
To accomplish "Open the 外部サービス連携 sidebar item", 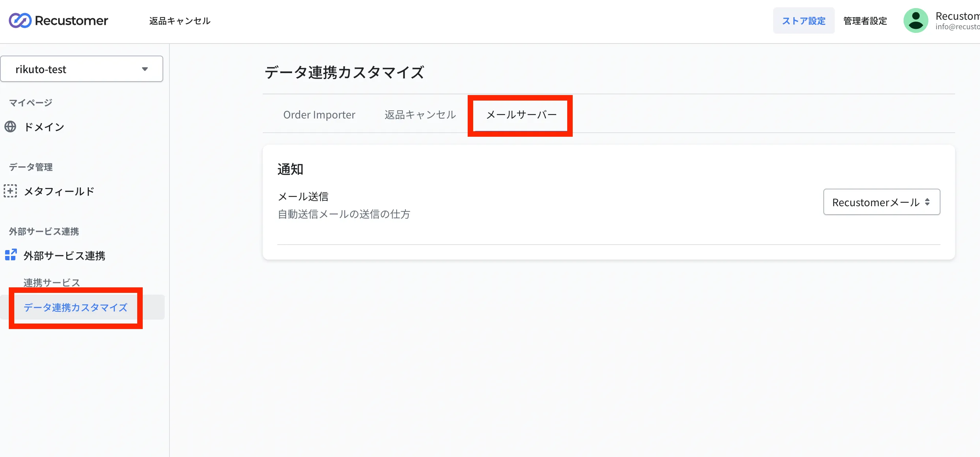I will click(64, 256).
